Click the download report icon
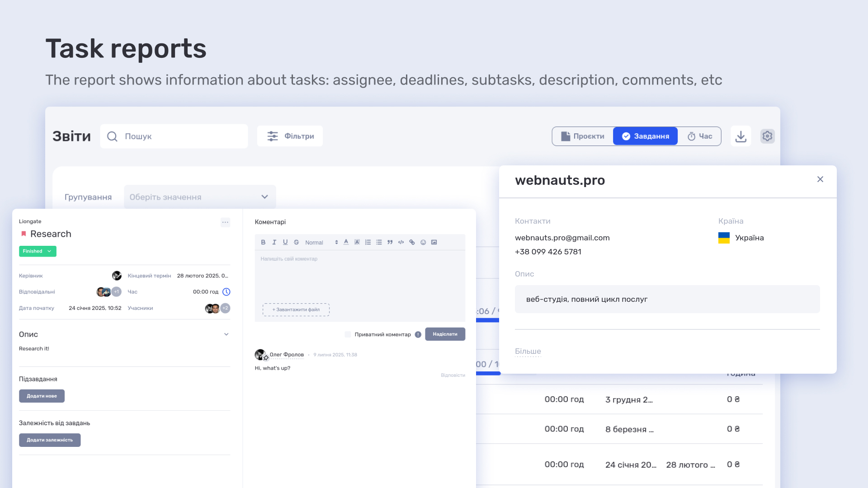Screen dimensions: 868x488 coord(741,136)
